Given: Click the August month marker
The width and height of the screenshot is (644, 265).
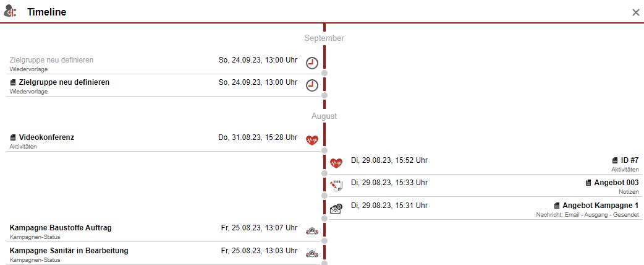Looking at the screenshot, I should tap(324, 116).
